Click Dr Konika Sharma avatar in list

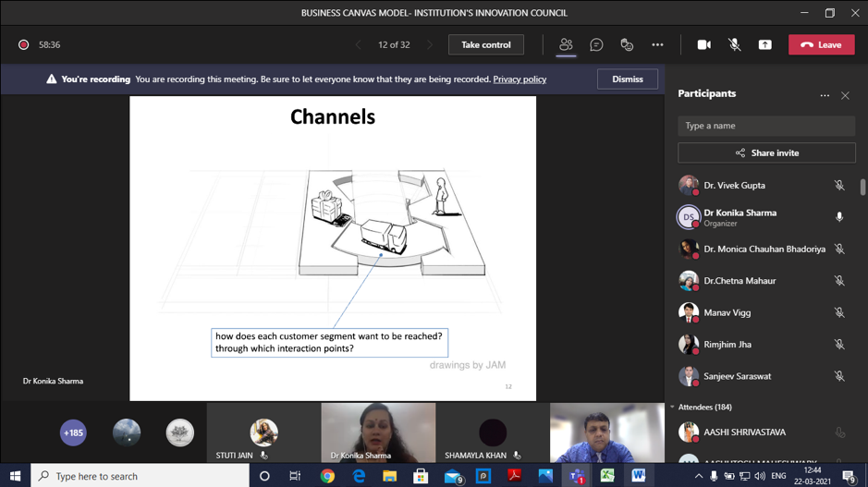coord(689,217)
